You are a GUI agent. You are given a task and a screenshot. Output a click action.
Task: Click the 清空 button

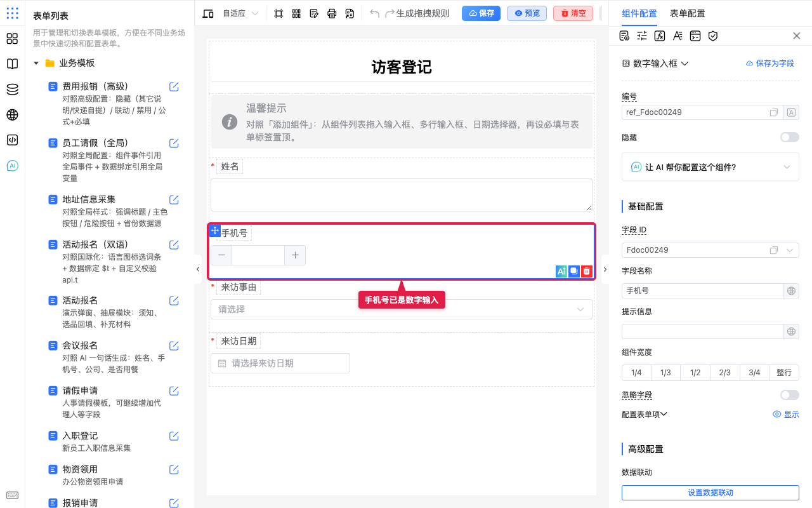click(573, 13)
